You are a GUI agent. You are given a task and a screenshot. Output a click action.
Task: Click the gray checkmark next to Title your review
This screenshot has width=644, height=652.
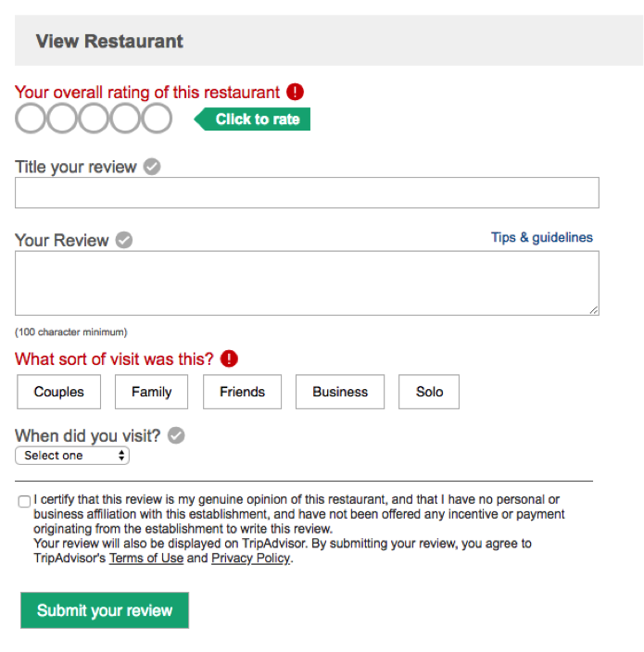pyautogui.click(x=152, y=167)
